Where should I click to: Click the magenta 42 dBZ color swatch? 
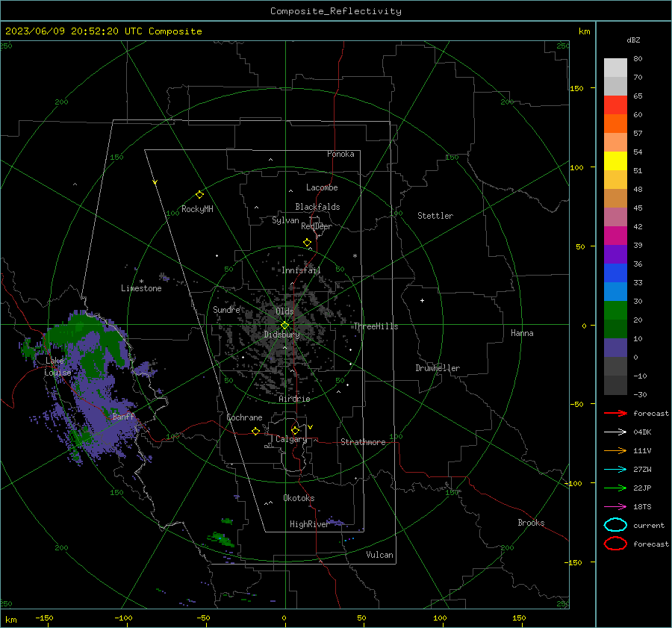pos(615,235)
